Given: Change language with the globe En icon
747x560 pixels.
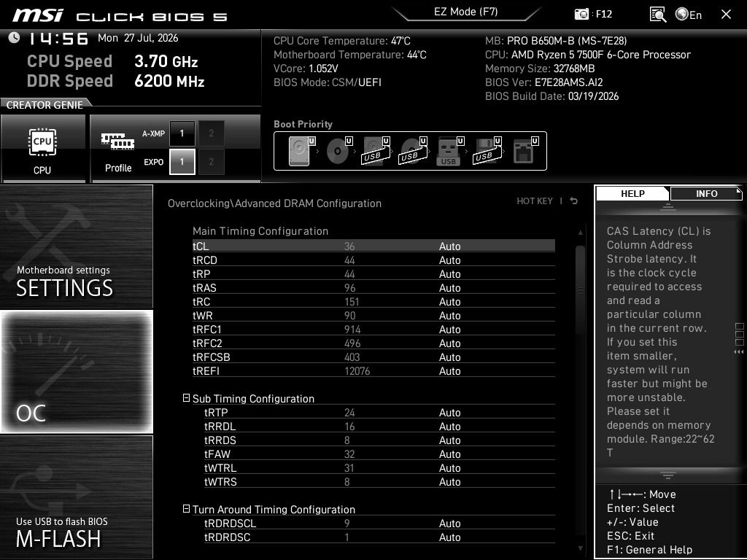Looking at the screenshot, I should coord(689,15).
